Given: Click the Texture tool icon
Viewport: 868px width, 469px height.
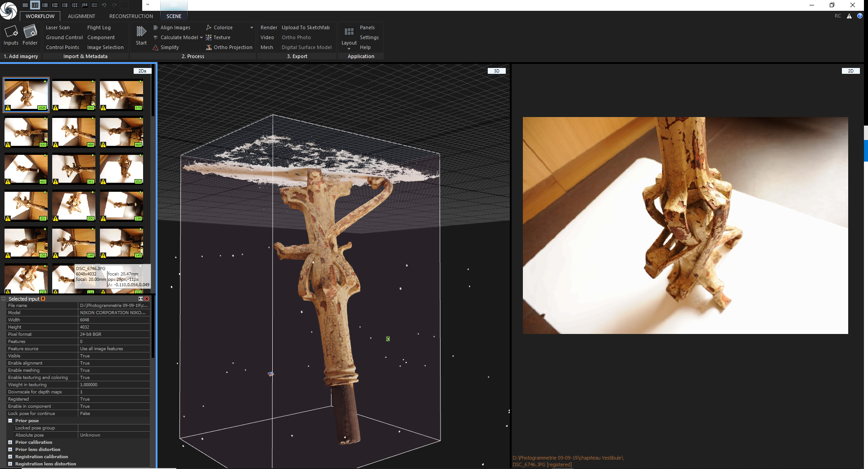Looking at the screenshot, I should pos(209,37).
